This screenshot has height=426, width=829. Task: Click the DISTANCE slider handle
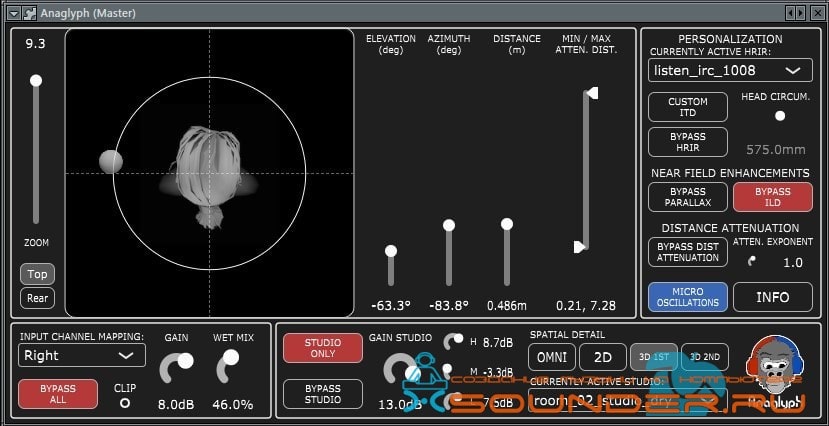[506, 224]
